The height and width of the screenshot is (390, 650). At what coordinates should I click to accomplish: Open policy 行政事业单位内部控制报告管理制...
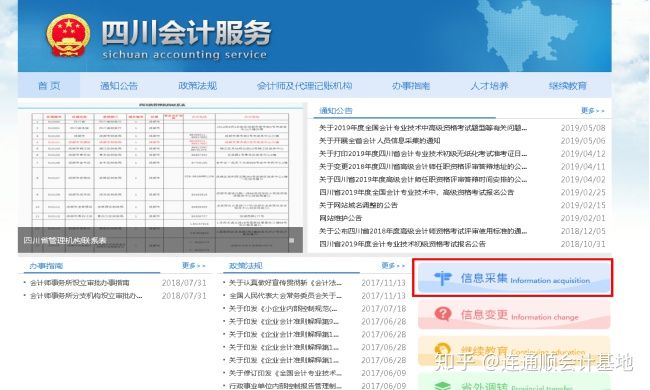coord(285,386)
